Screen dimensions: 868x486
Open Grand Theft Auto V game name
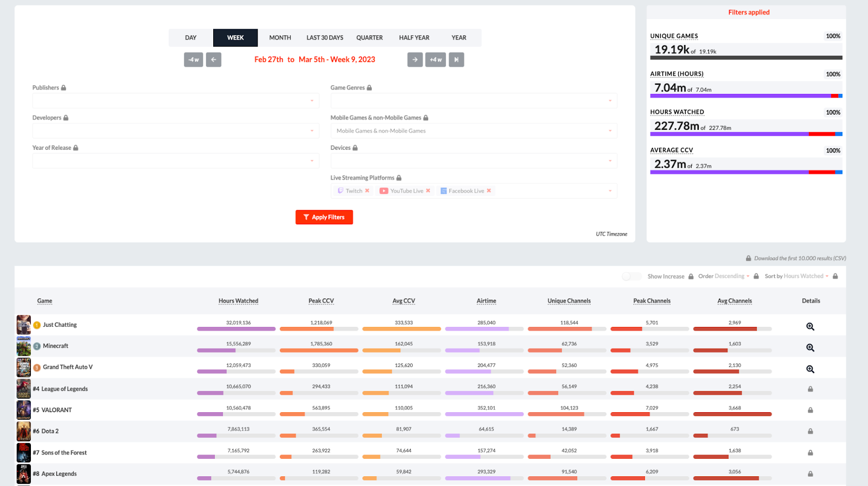coord(68,367)
